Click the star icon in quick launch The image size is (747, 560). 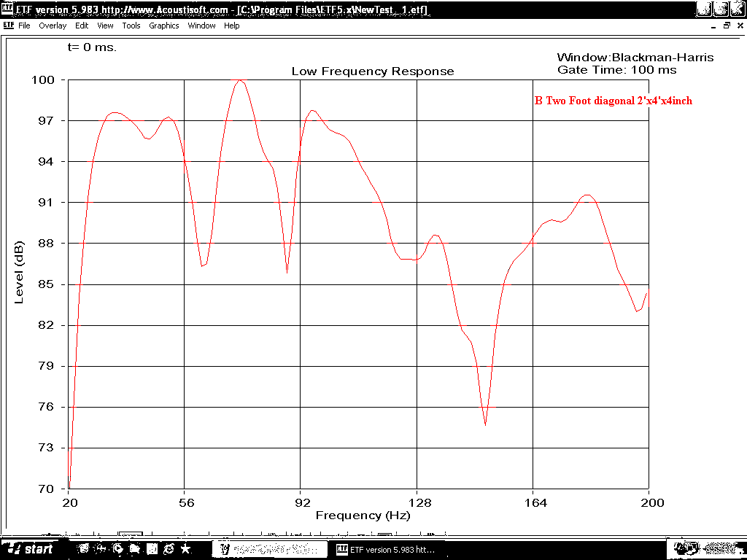pyautogui.click(x=186, y=548)
